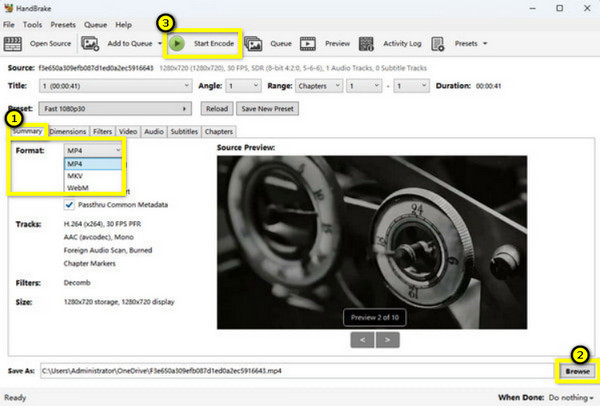Open the Title dropdown

(115, 86)
